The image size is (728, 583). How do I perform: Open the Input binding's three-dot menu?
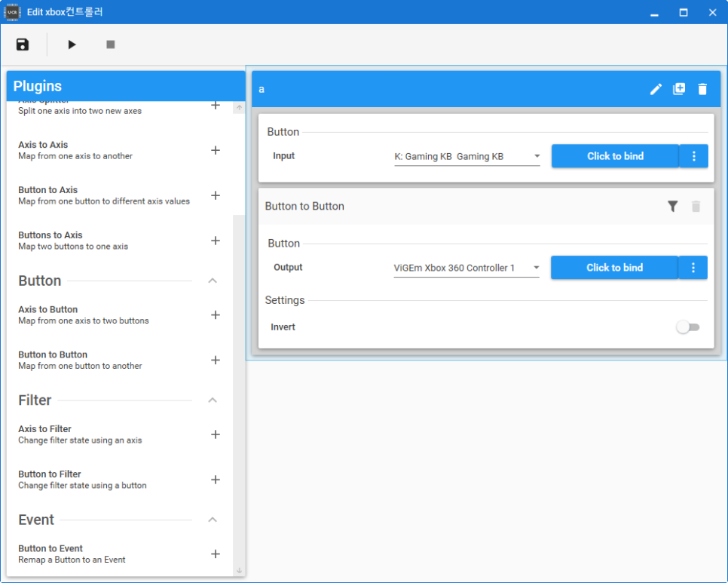tap(694, 156)
